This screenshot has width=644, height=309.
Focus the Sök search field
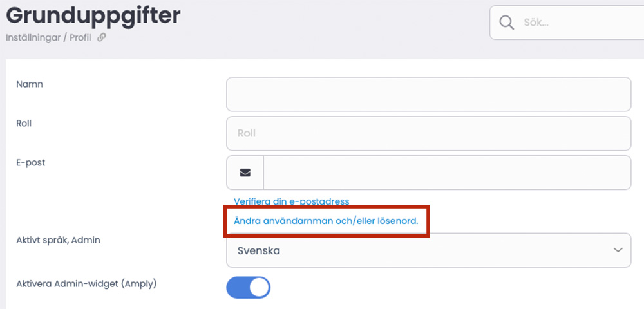click(x=573, y=23)
